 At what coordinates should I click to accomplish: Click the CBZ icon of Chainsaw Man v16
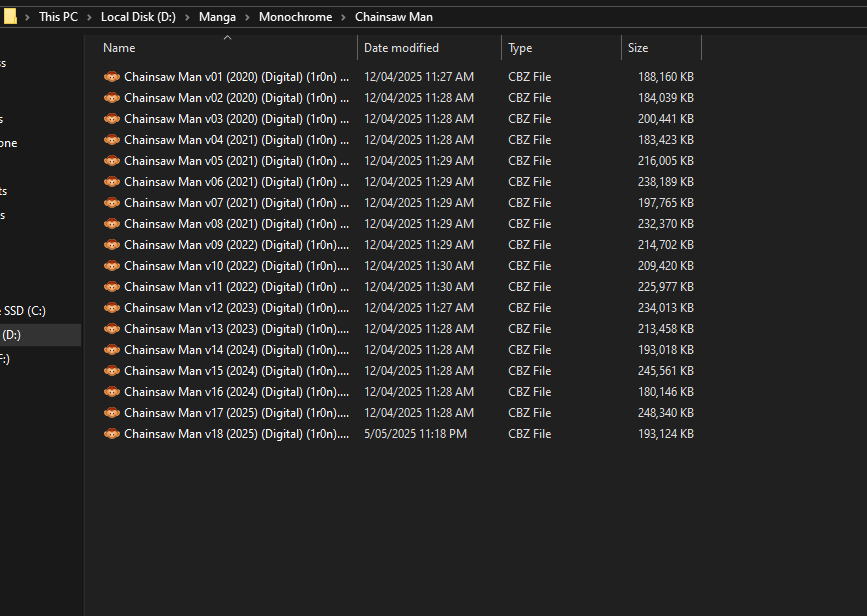112,392
